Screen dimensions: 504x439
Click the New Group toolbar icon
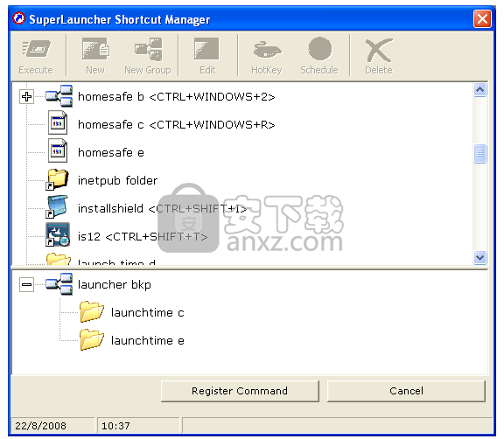point(148,49)
